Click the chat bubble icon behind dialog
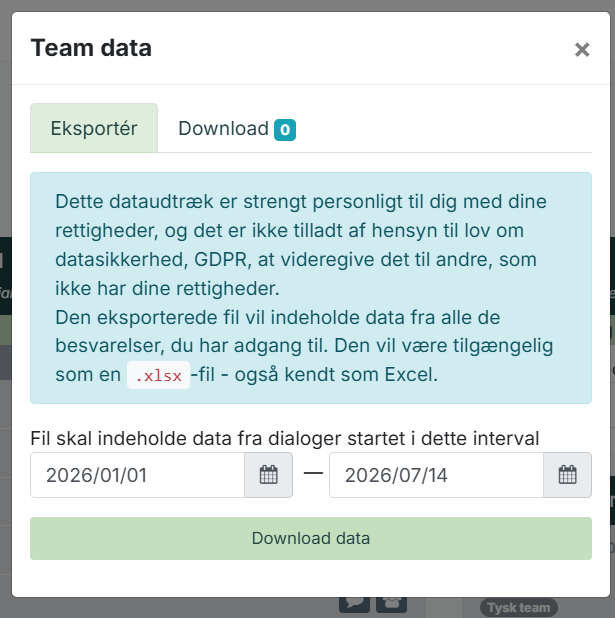The image size is (615, 618). (354, 605)
